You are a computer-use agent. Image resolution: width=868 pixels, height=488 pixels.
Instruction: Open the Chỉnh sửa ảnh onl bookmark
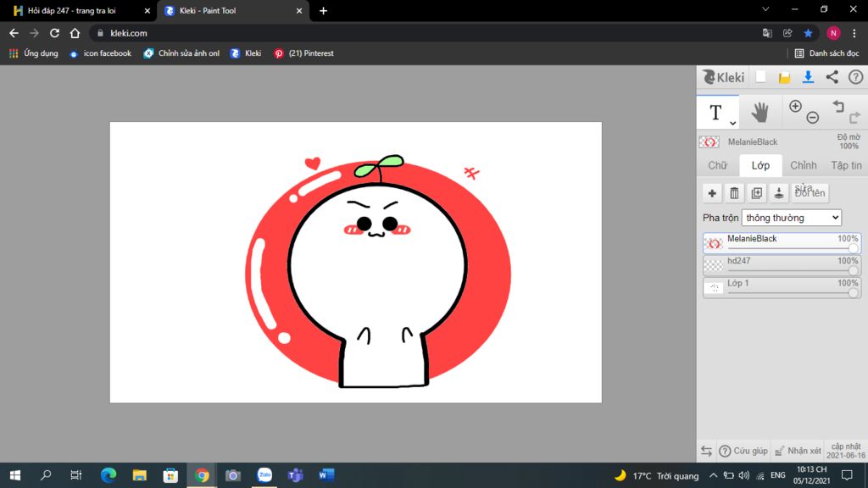pos(181,53)
